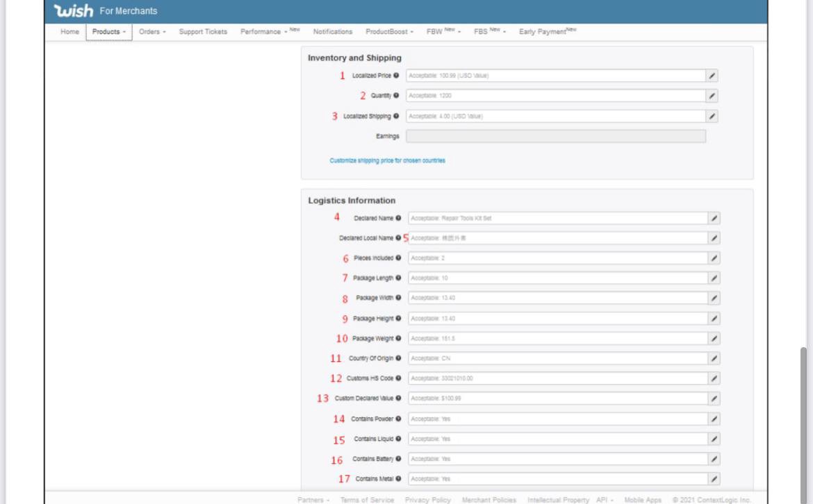
Task: Click the pencil icon for Localized Shipping
Action: 712,117
